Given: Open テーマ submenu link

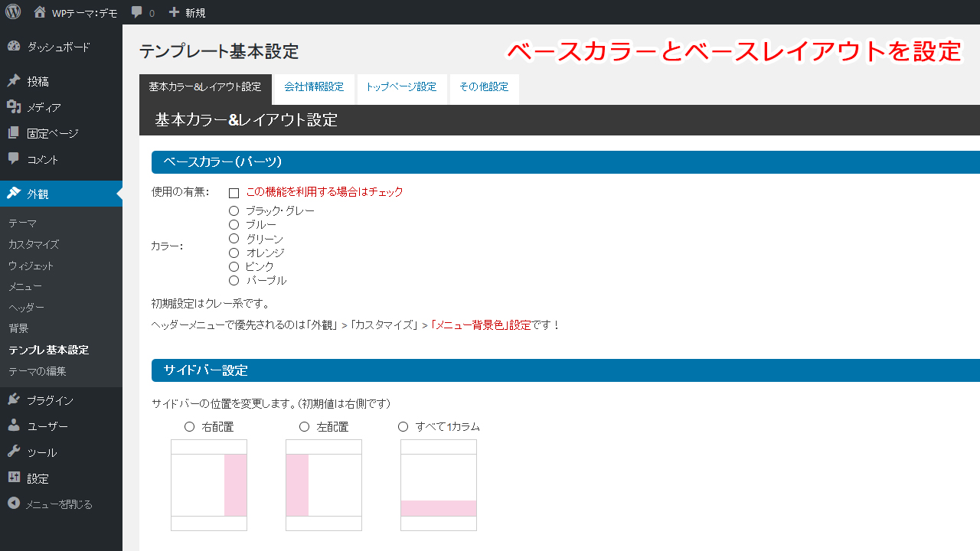Looking at the screenshot, I should point(23,223).
